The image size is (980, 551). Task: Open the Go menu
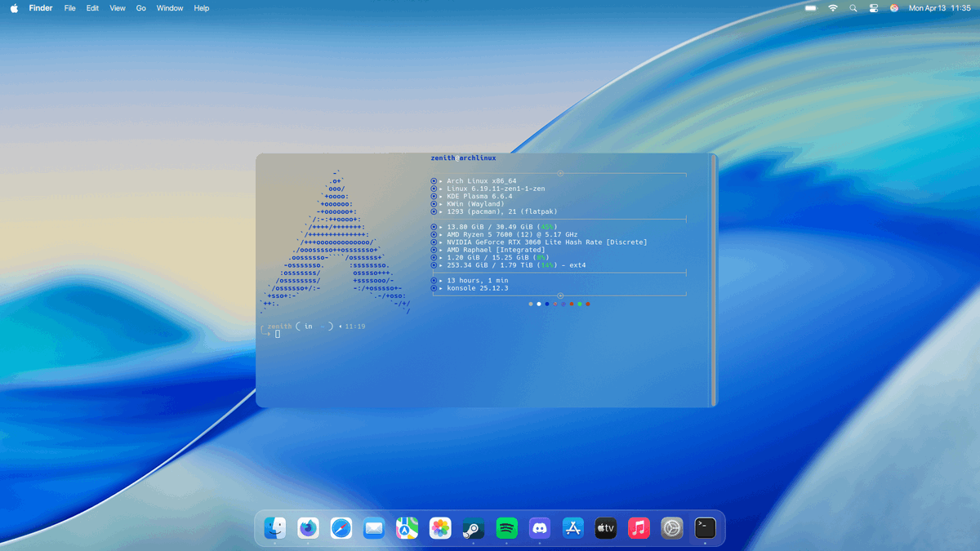(141, 8)
